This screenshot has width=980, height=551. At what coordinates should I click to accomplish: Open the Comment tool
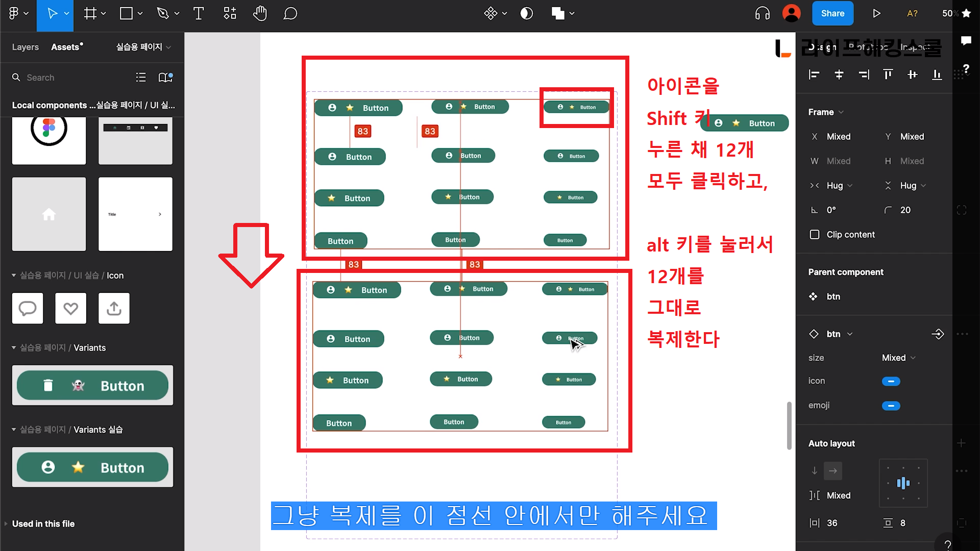(x=290, y=14)
